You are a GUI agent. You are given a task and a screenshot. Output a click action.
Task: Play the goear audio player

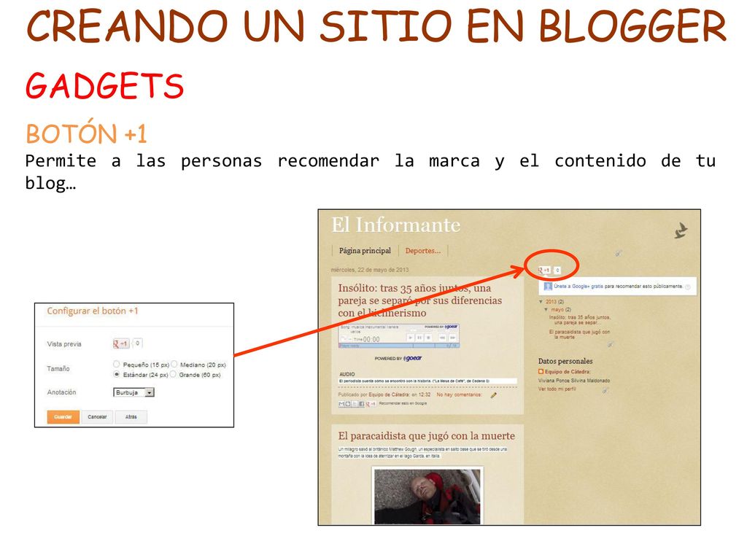coord(410,338)
